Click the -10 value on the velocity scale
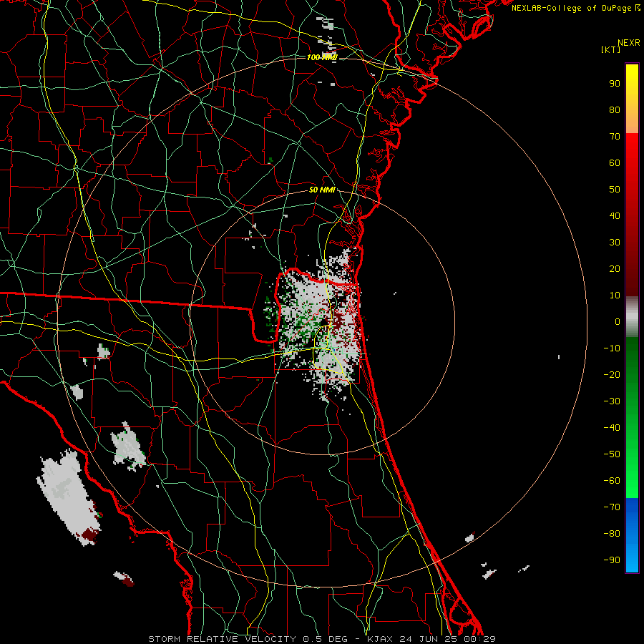This screenshot has width=644, height=644. 612,348
